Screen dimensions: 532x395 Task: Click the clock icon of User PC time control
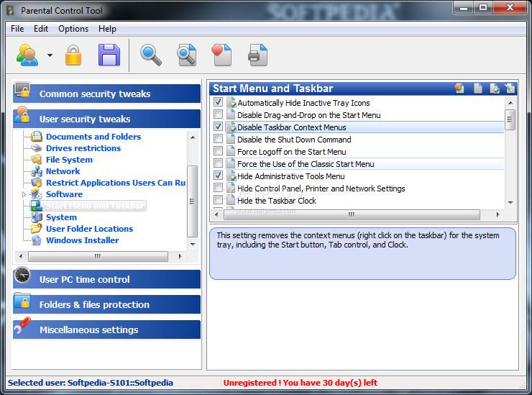tap(23, 276)
